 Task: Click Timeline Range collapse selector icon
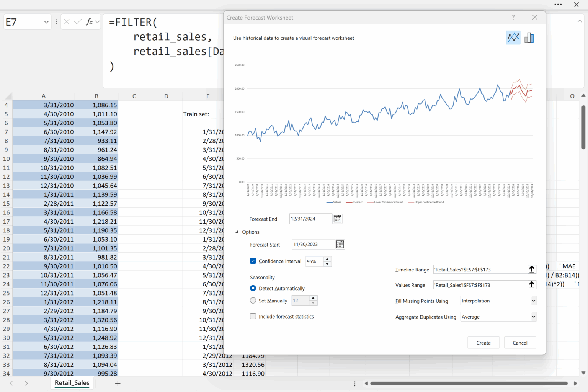click(x=532, y=269)
